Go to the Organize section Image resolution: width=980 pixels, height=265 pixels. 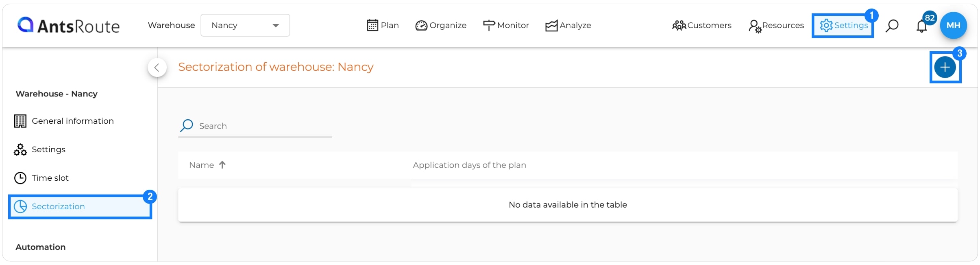(441, 25)
